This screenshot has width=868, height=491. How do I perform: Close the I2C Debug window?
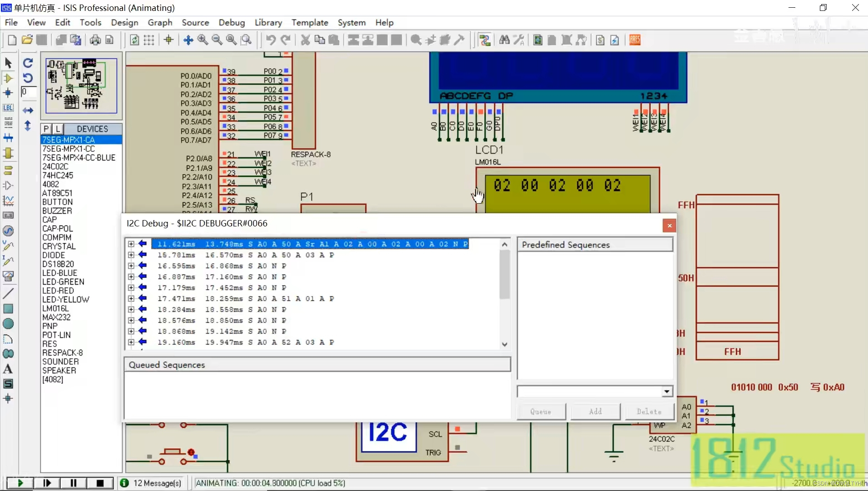[669, 225]
